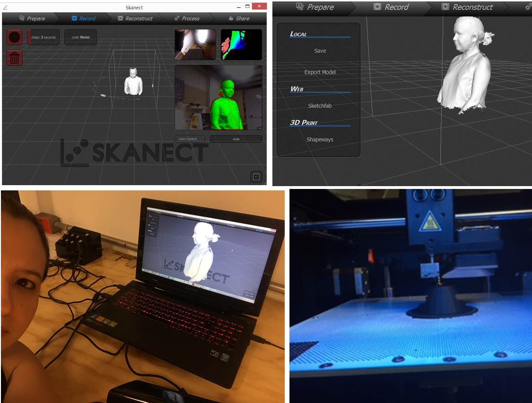Go to the Share tab
The width and height of the screenshot is (532, 403).
point(239,18)
